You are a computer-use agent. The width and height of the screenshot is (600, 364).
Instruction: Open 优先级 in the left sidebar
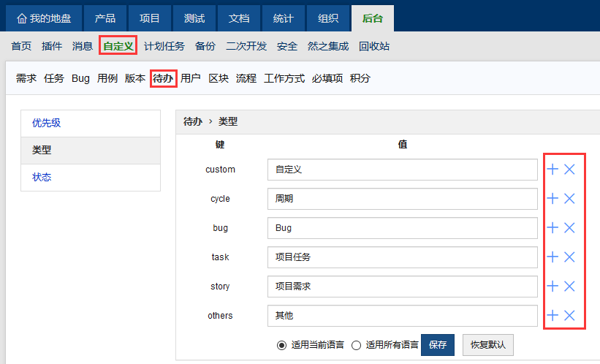point(91,124)
